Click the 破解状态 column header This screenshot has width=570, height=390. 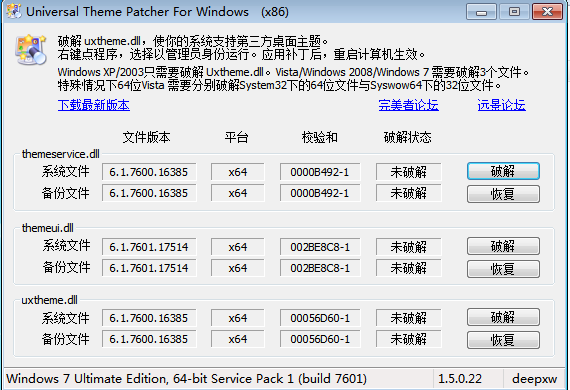point(408,137)
